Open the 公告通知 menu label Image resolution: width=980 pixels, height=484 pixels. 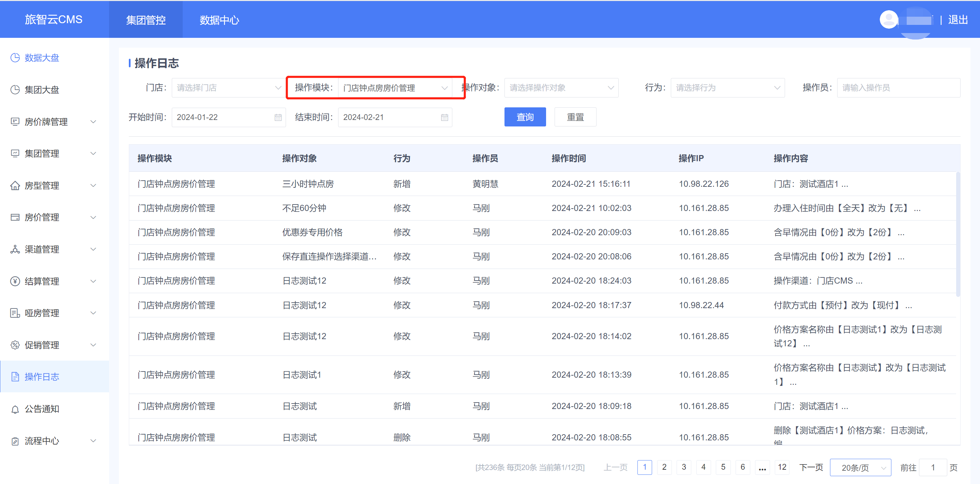coord(42,409)
